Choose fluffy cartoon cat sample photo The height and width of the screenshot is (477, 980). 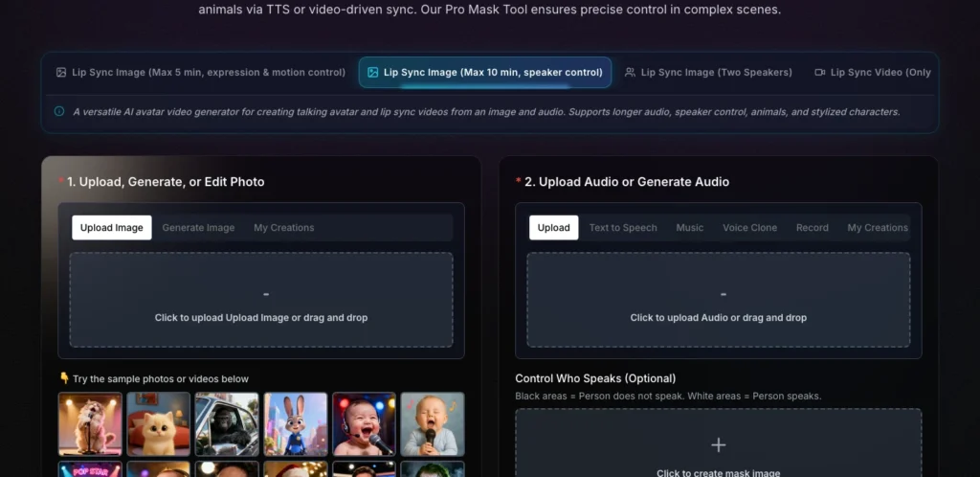tap(158, 424)
